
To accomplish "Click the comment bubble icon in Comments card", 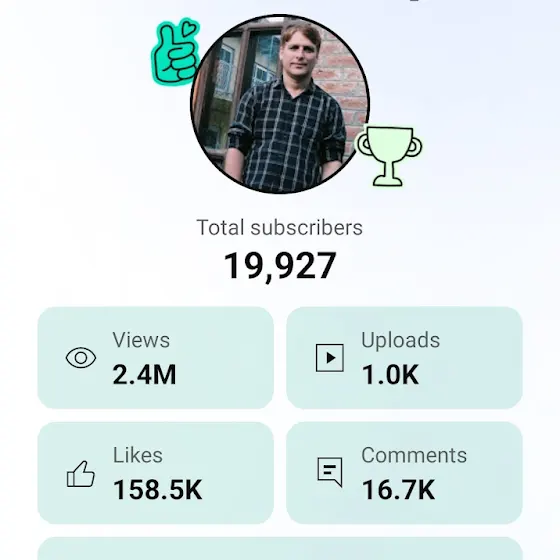I will point(330,472).
